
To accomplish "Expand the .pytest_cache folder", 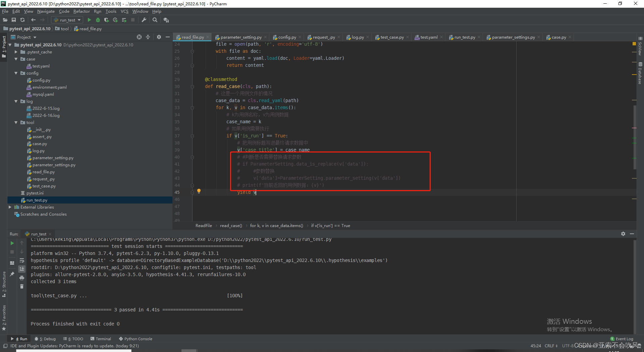I will 16,52.
